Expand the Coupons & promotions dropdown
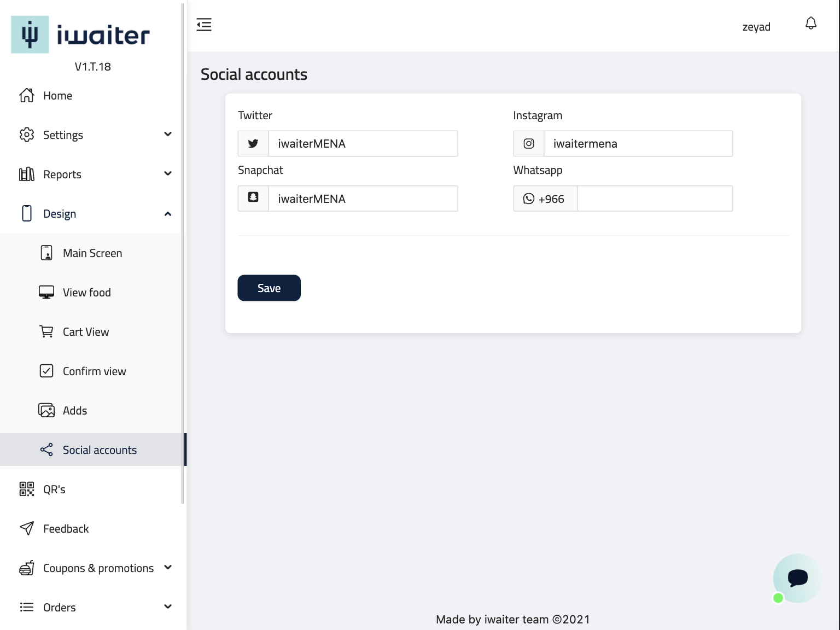Image resolution: width=840 pixels, height=630 pixels. click(x=168, y=568)
